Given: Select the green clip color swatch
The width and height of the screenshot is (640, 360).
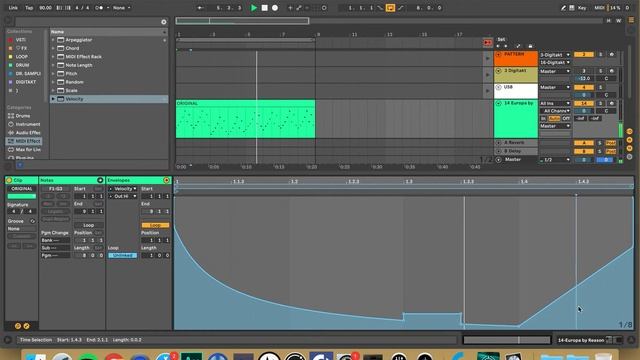Looking at the screenshot, I should click(x=22, y=196).
